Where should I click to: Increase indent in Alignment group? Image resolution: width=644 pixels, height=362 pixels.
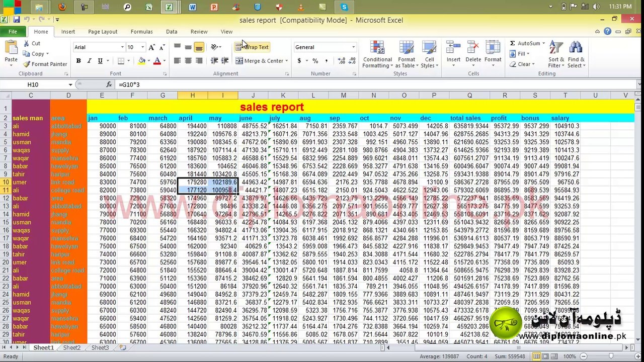[x=225, y=61]
